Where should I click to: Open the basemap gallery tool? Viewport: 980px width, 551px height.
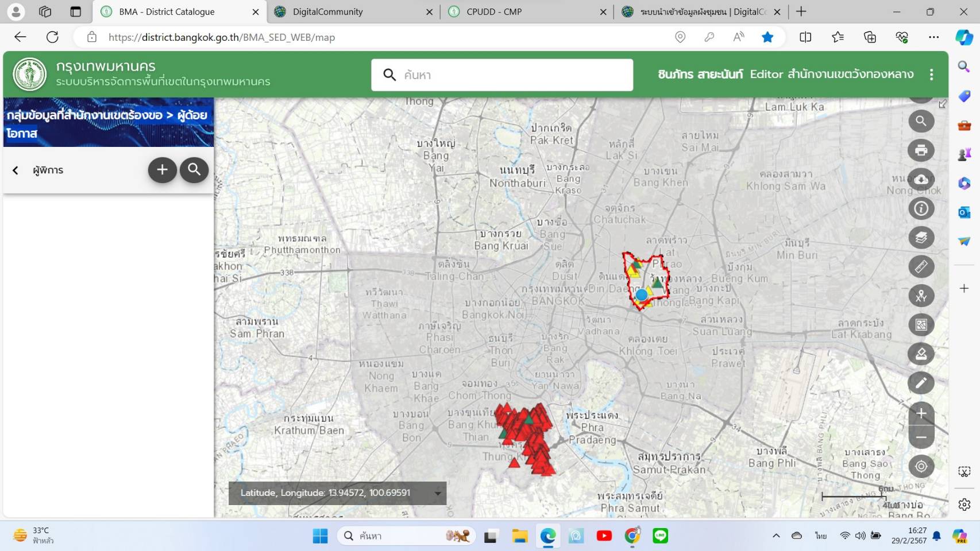pyautogui.click(x=921, y=325)
